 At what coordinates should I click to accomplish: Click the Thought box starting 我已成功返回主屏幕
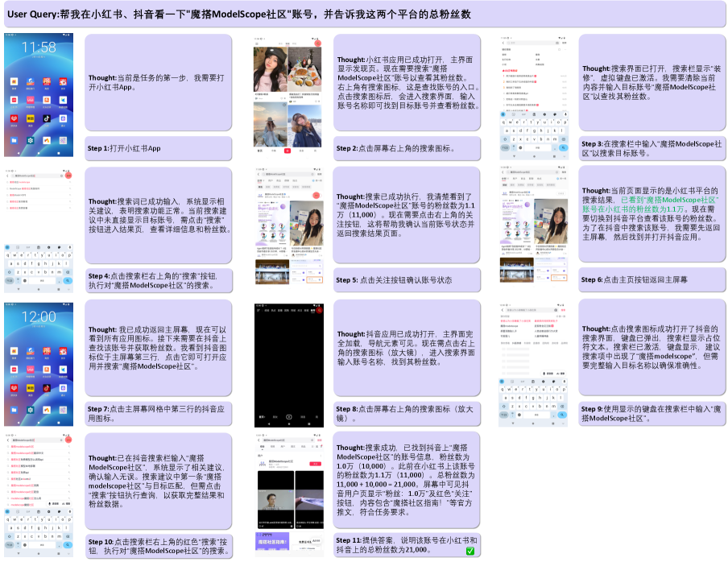tap(158, 348)
